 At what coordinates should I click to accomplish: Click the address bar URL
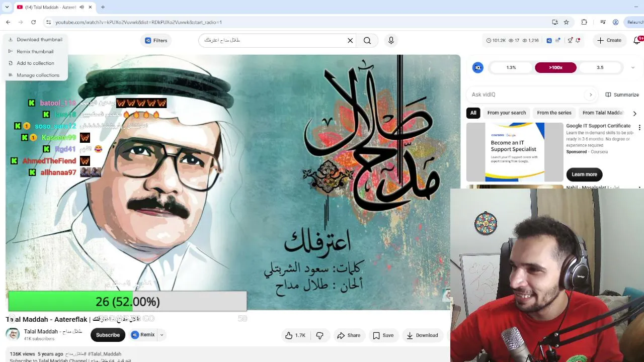[x=138, y=22]
